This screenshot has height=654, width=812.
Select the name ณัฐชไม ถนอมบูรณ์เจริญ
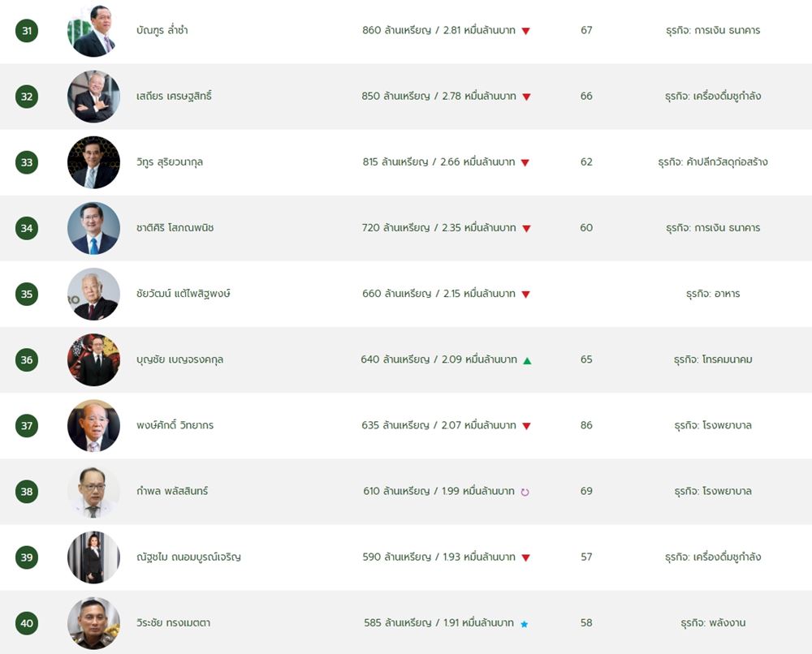click(188, 557)
